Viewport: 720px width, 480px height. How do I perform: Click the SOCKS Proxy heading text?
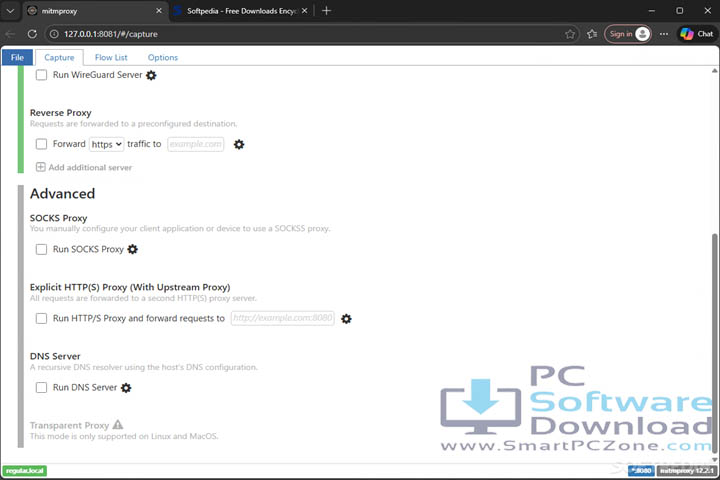pos(58,218)
